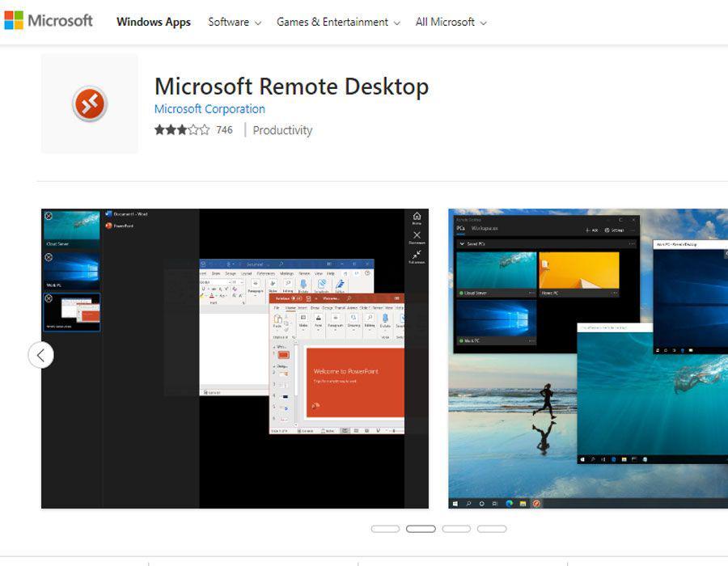Select the third carousel page indicator
This screenshot has height=566, width=728.
[x=456, y=529]
